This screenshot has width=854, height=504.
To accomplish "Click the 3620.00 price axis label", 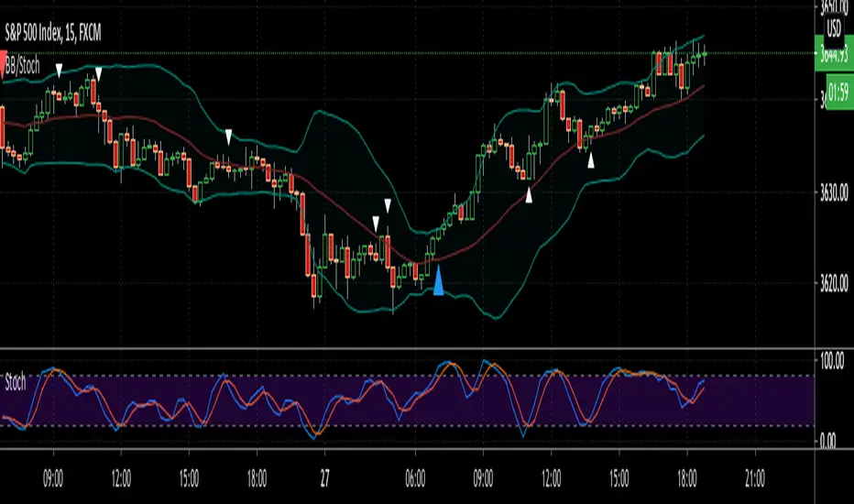I will coord(834,283).
